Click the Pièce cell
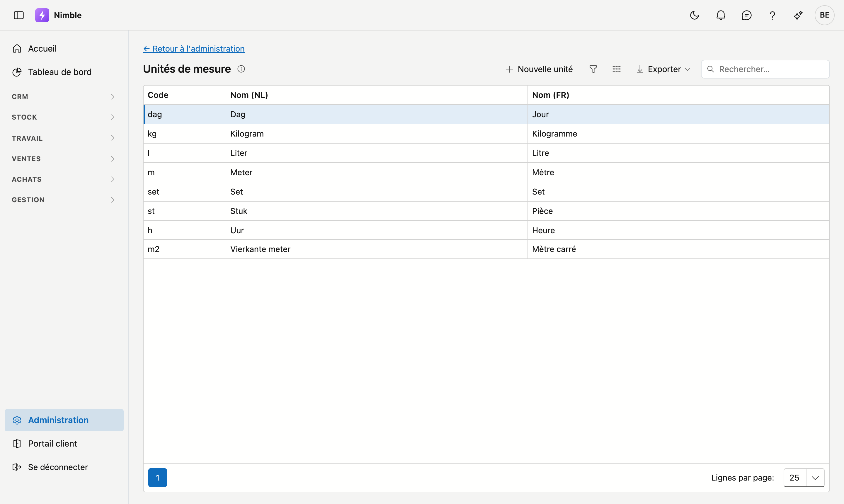The image size is (844, 504). tap(678, 211)
